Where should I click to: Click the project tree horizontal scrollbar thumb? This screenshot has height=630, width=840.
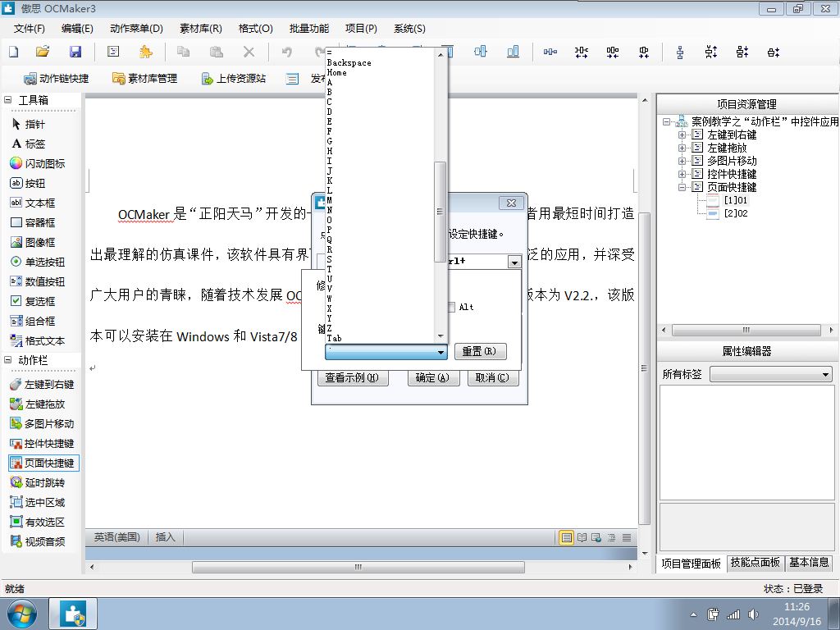[746, 330]
